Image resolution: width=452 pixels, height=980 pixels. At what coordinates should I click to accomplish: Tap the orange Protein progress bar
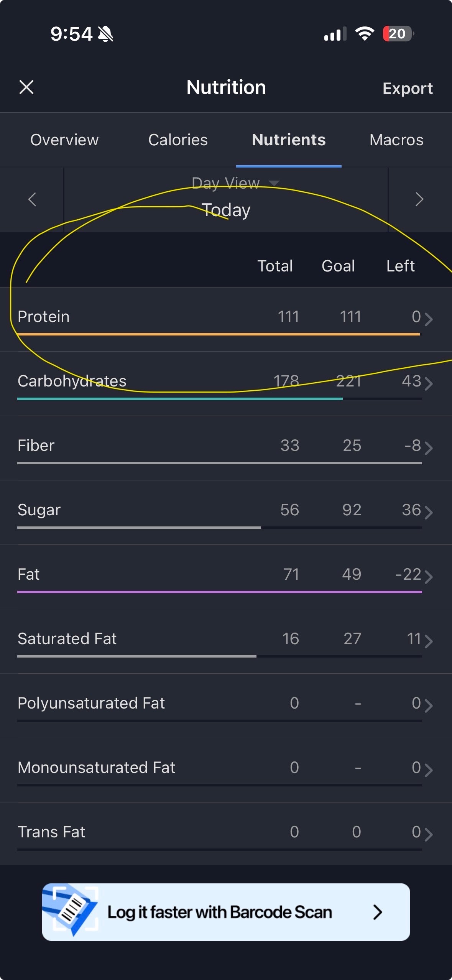[219, 334]
